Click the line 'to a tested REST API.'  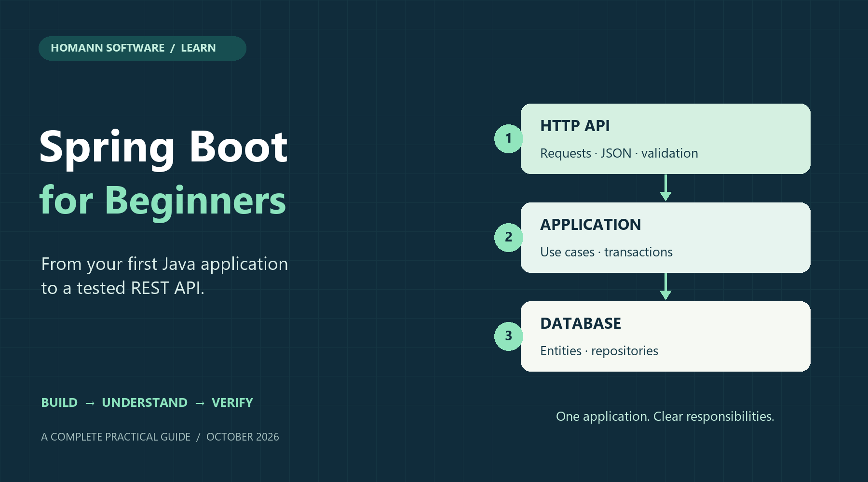(x=123, y=288)
